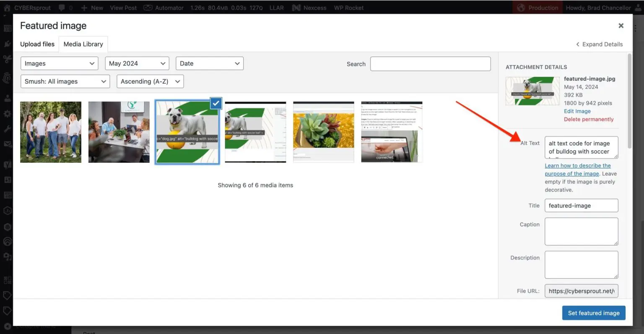This screenshot has width=644, height=334.
Task: Open the Automator icon in admin bar
Action: pyautogui.click(x=148, y=8)
